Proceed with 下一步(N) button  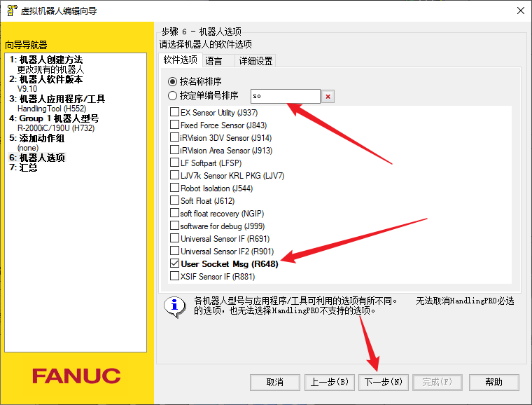click(384, 383)
